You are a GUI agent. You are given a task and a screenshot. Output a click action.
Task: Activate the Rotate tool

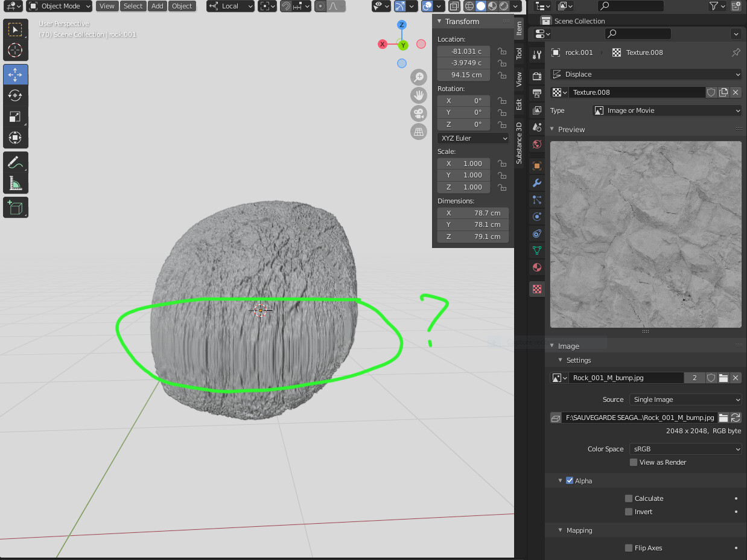click(x=16, y=95)
